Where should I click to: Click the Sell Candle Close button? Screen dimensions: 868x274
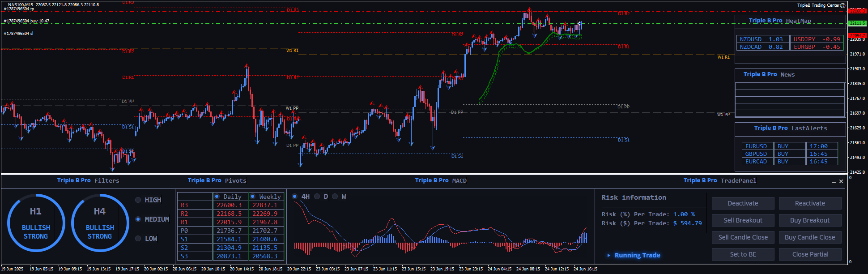(743, 237)
